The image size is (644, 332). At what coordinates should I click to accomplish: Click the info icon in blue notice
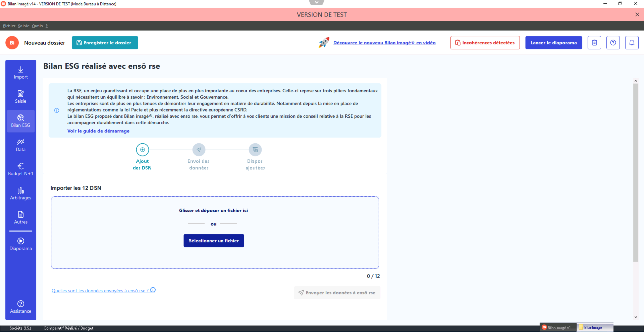tap(57, 110)
